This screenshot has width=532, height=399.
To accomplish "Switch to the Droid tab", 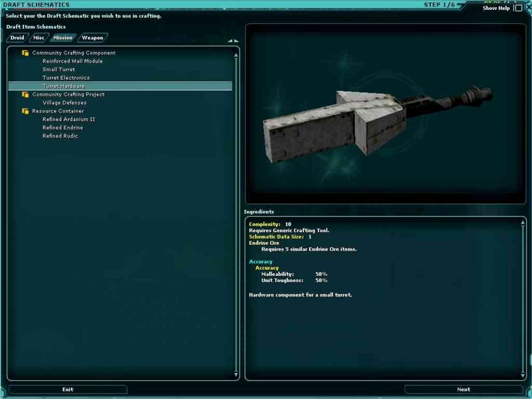I will click(x=17, y=38).
